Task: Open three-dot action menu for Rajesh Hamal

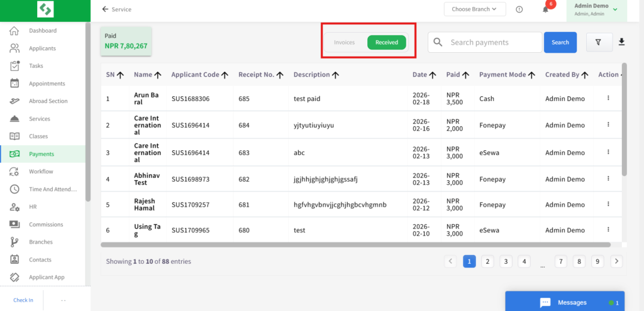Action: pyautogui.click(x=608, y=205)
